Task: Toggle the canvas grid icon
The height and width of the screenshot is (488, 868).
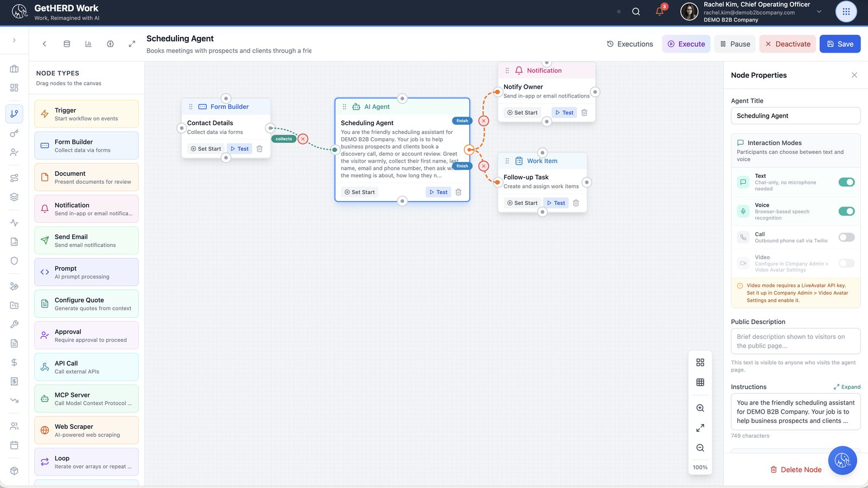Action: (700, 382)
